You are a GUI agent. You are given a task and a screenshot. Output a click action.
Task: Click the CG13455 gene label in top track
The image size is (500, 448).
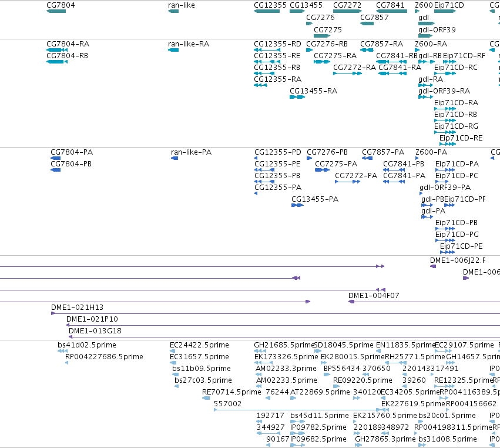[306, 5]
